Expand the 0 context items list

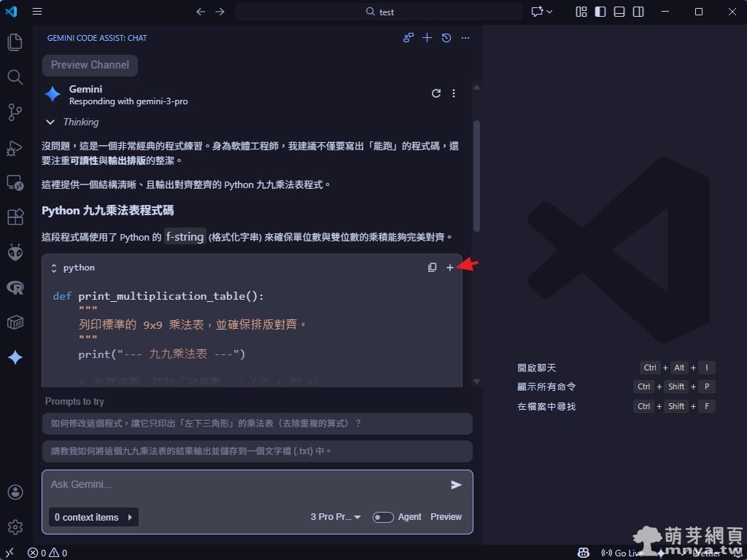tap(93, 517)
